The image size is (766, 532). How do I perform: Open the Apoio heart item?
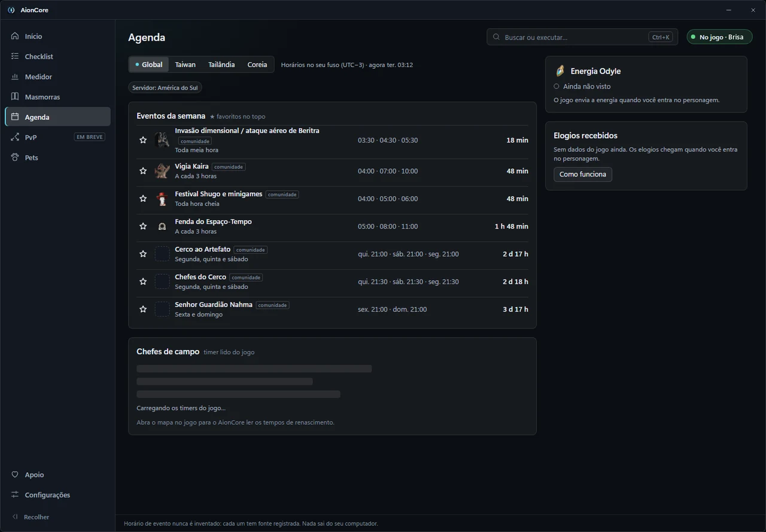(57, 475)
